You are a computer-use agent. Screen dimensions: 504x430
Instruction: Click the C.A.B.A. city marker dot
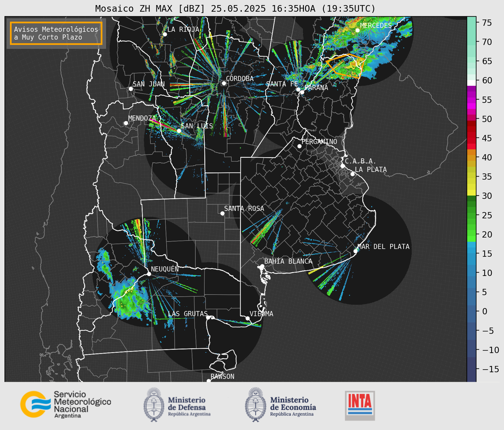tap(343, 166)
